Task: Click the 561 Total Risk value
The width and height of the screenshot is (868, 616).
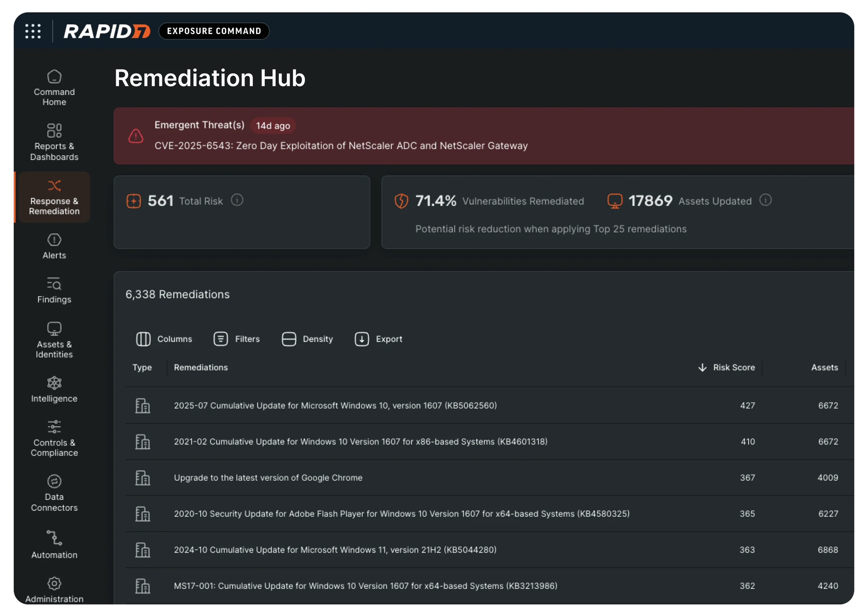Action: 160,201
